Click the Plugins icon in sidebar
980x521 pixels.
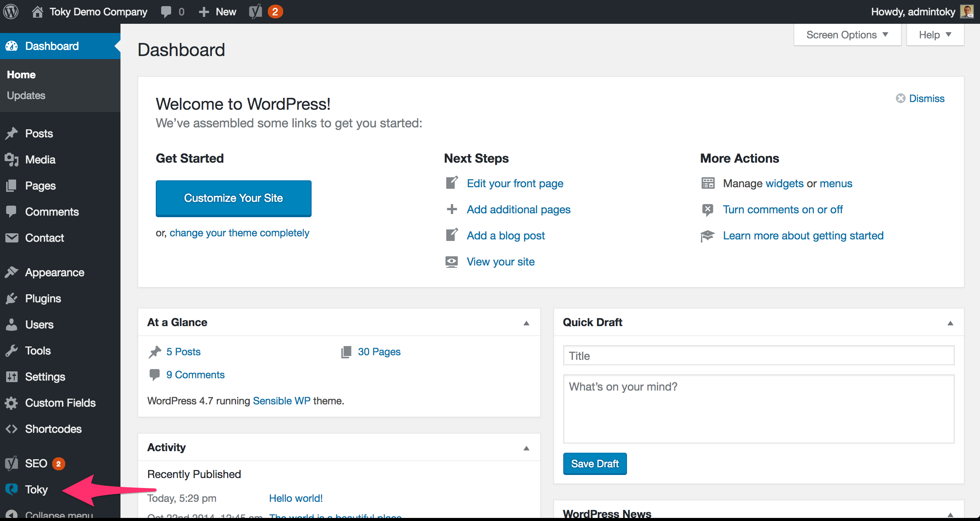12,298
